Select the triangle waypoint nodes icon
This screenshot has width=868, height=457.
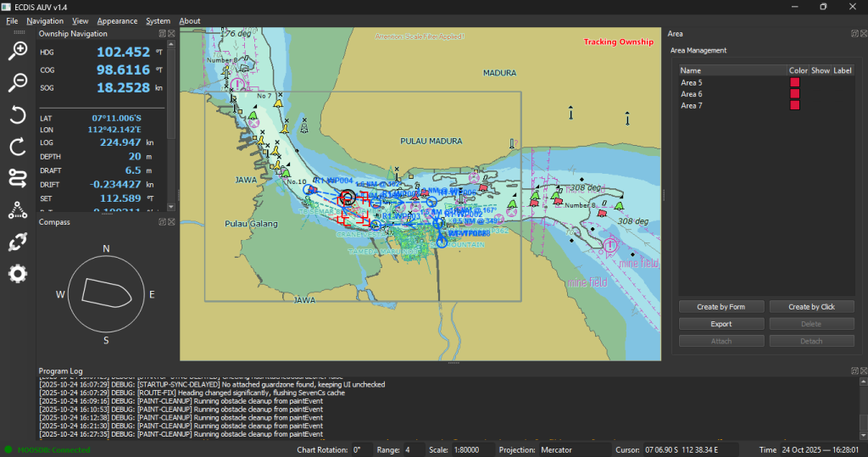click(18, 210)
